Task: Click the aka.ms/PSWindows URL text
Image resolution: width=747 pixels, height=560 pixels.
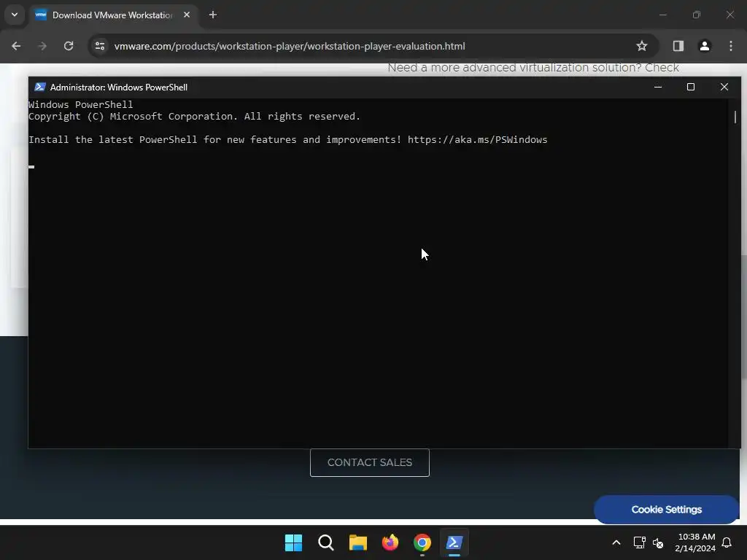Action: coord(477,139)
